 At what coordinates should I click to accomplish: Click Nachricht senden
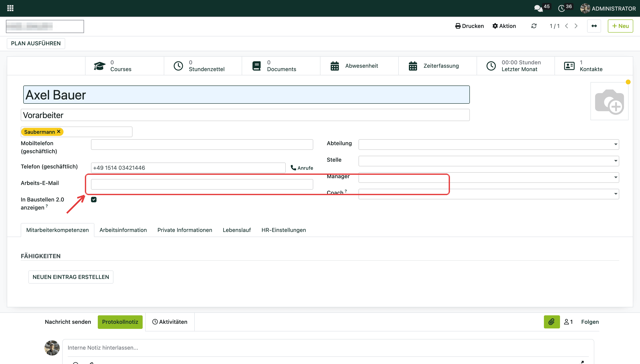pyautogui.click(x=68, y=322)
